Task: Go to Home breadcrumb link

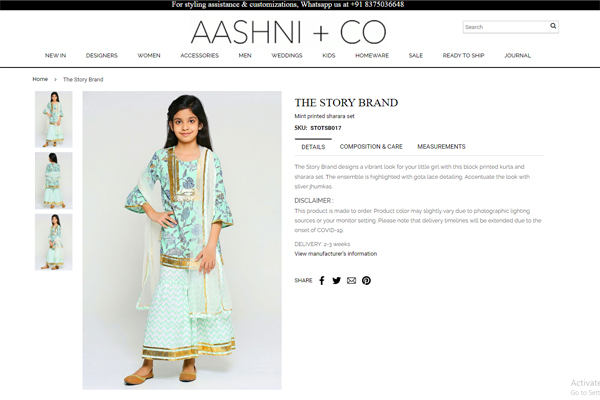Action: point(40,79)
